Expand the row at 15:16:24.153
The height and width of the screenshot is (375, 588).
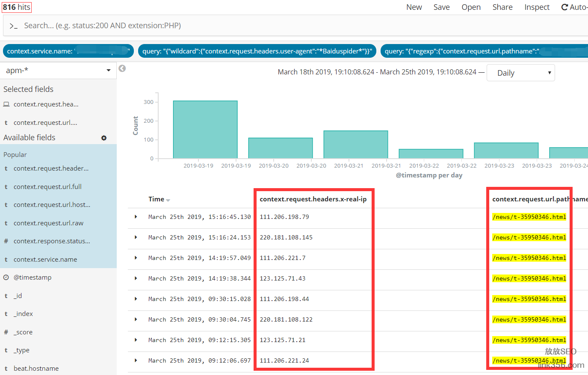point(136,237)
